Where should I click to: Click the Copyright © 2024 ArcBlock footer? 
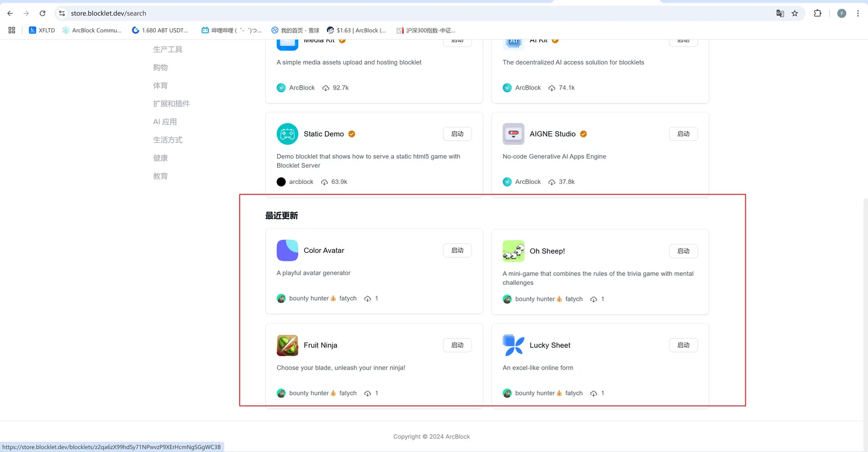(432, 437)
